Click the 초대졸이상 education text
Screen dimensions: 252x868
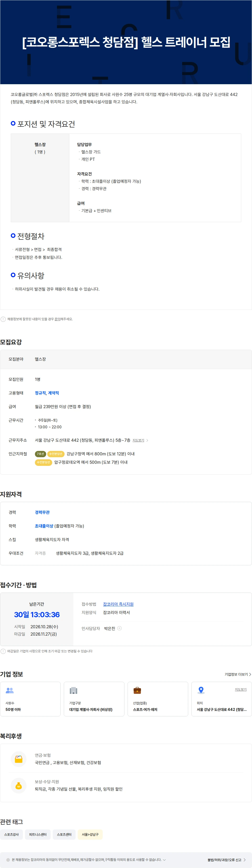[x=44, y=526]
